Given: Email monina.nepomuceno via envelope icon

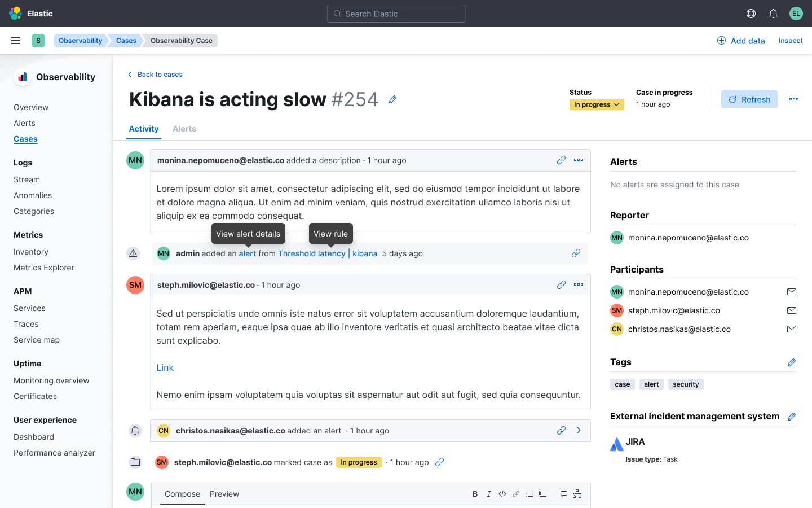Looking at the screenshot, I should (x=792, y=292).
